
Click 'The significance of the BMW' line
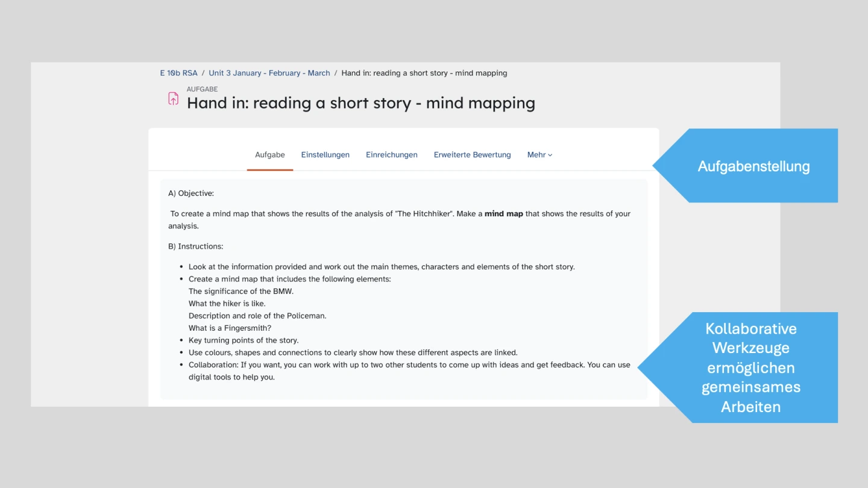coord(241,292)
